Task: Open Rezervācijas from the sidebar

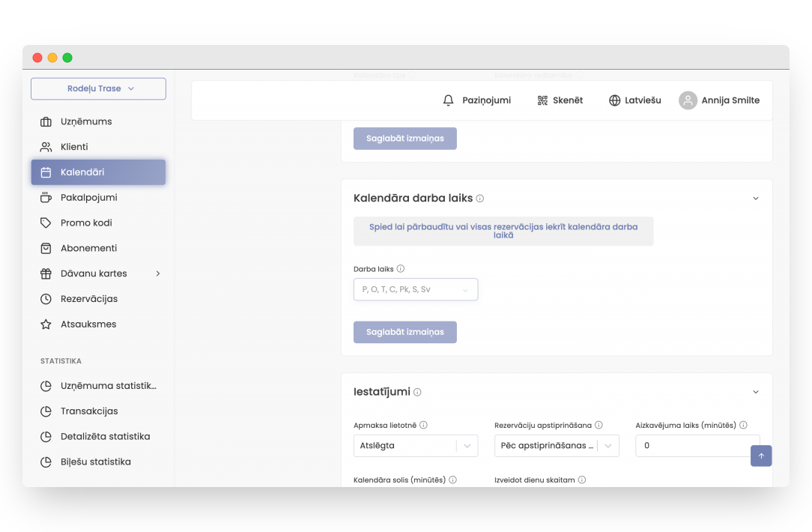Action: pyautogui.click(x=88, y=299)
